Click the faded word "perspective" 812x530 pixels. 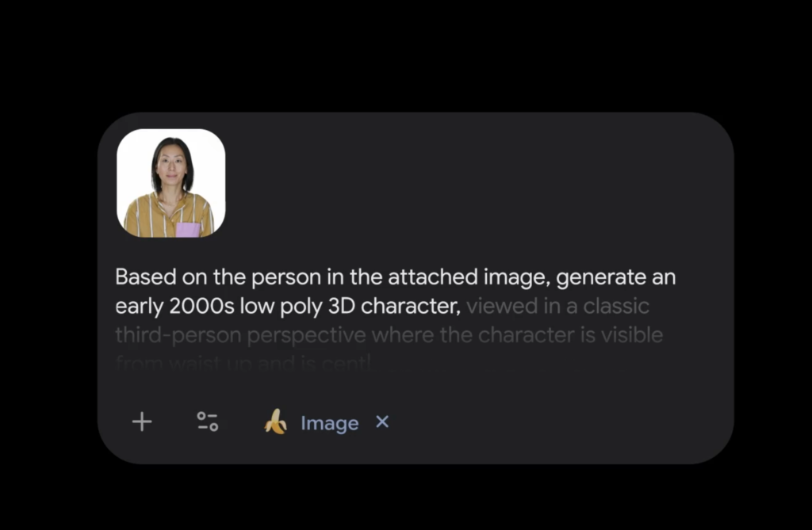click(x=306, y=337)
